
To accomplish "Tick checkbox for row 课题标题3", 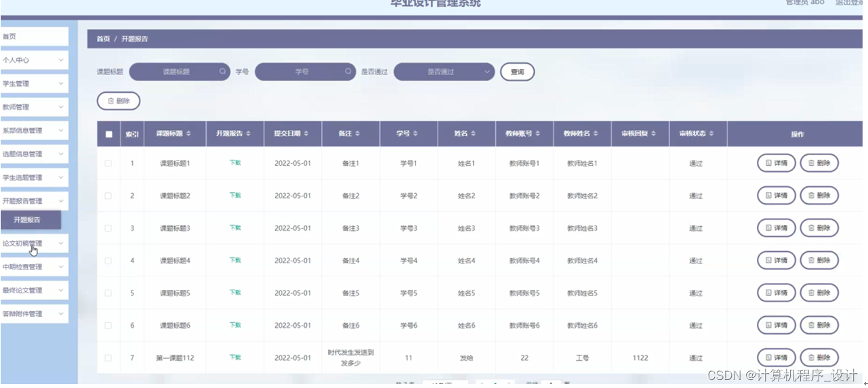I will tap(108, 228).
